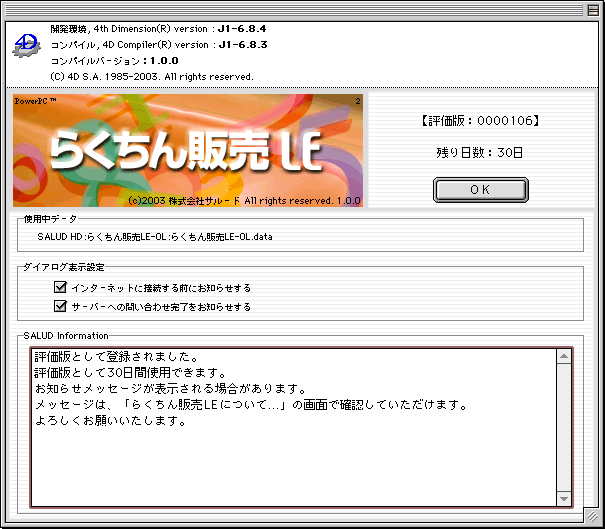Click the scroll up arrow in SALUD Information

(x=564, y=356)
